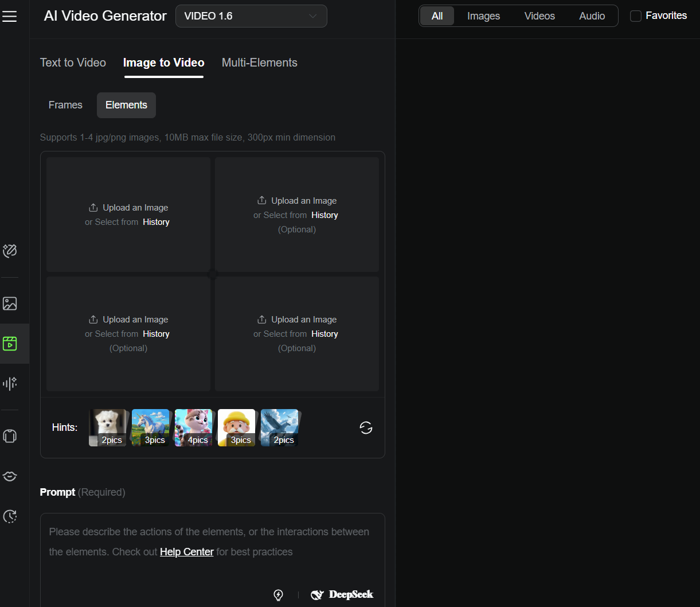Open the Help Center link
700x607 pixels.
[187, 552]
